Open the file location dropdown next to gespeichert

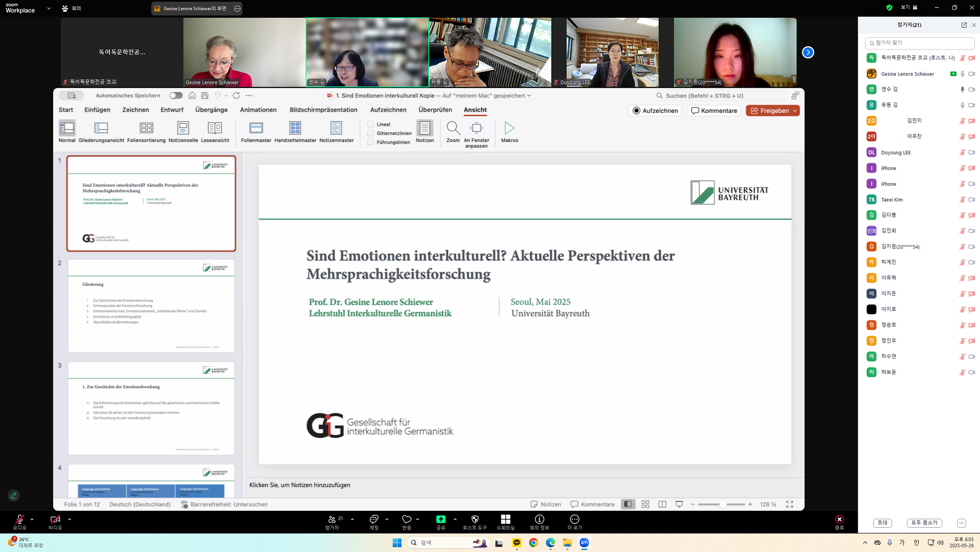coord(529,96)
